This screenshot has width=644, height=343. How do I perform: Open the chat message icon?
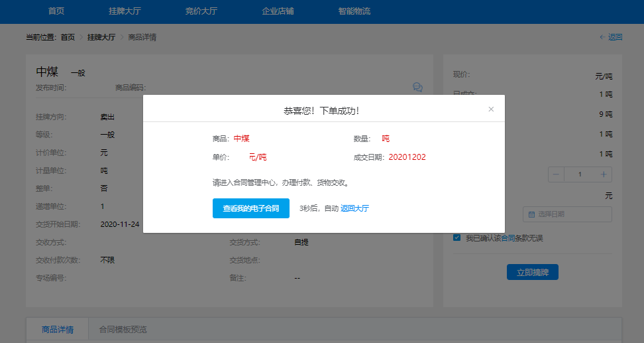417,87
